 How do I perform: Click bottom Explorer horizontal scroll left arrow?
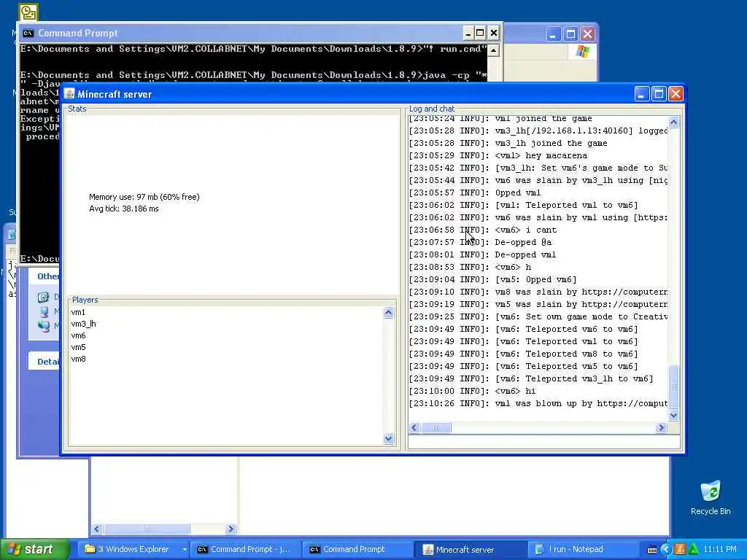tap(97, 529)
